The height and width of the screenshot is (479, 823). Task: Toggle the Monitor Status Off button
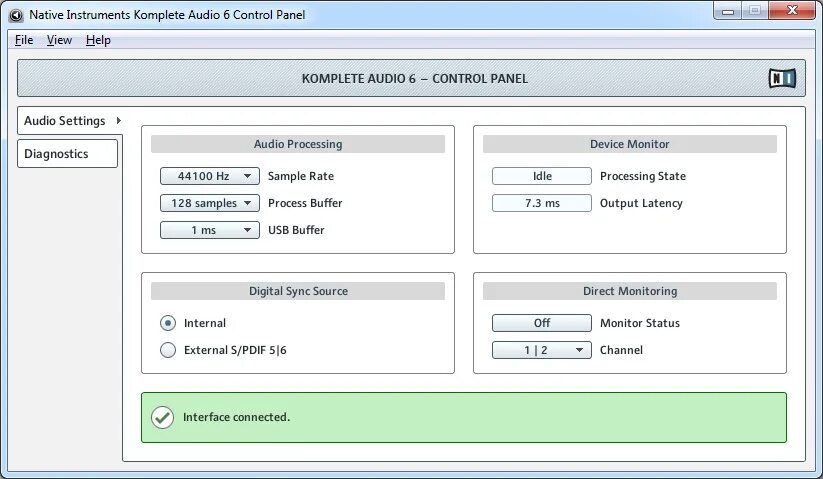[x=542, y=323]
